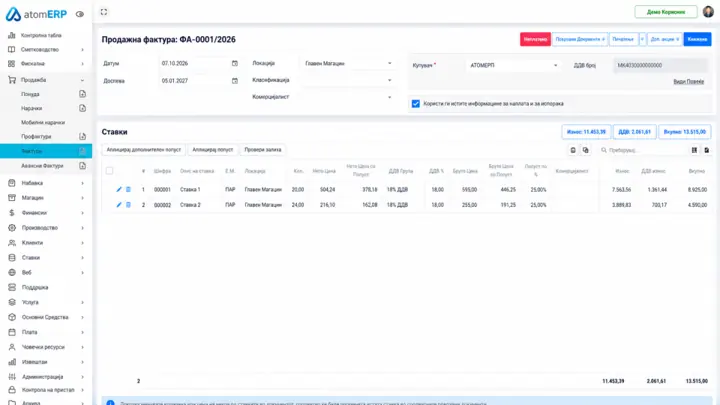Click the Аплицирај попуст button
The height and width of the screenshot is (405, 720).
click(213, 150)
